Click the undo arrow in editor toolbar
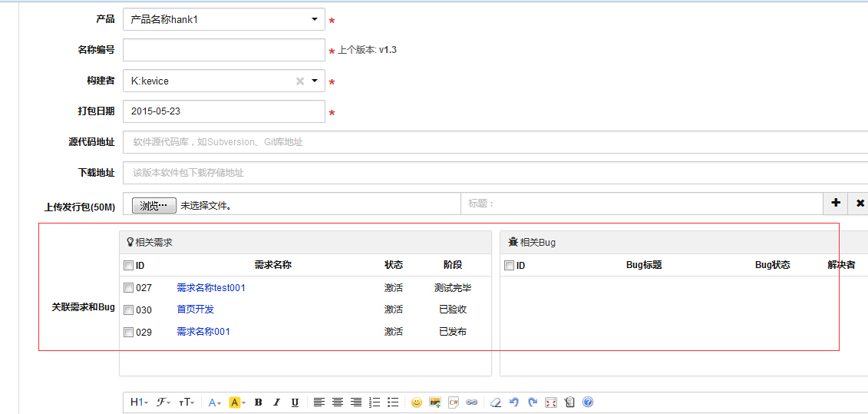Screen dimensions: 868x414 coord(514,402)
